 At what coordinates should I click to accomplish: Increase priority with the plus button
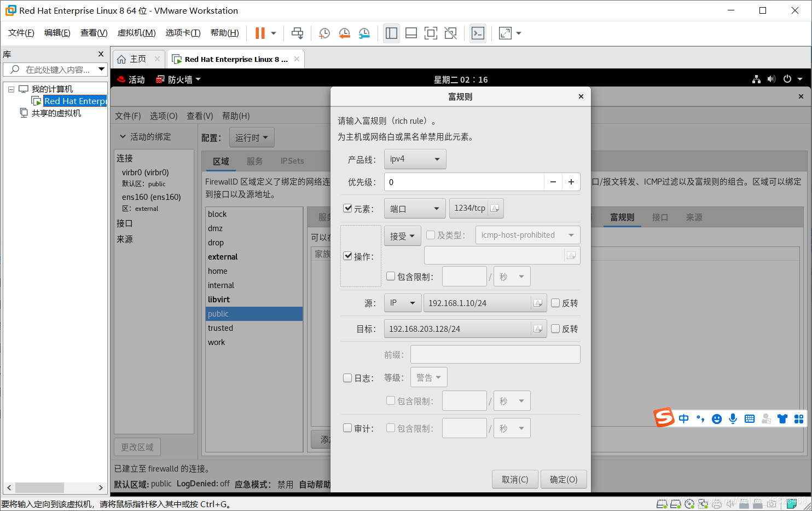pos(571,182)
